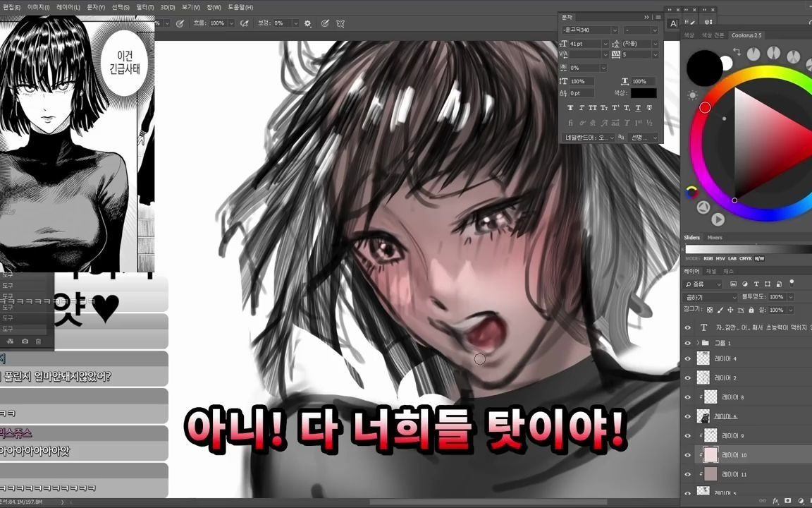The width and height of the screenshot is (812, 508).
Task: Select RGB slider mode in Coolorus
Action: tap(708, 258)
